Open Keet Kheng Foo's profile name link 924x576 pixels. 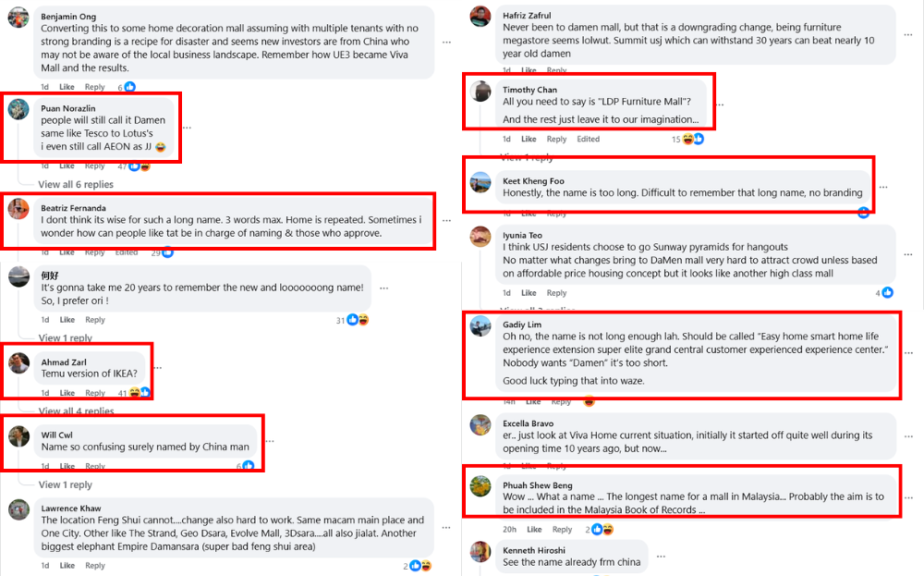pyautogui.click(x=533, y=181)
